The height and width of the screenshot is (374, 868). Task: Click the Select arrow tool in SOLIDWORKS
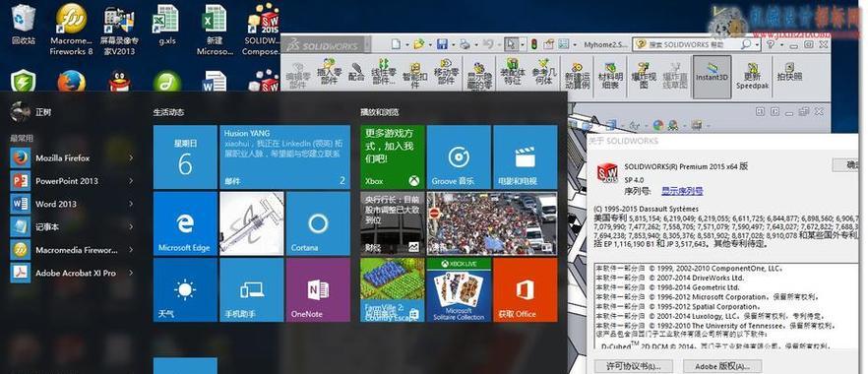click(x=512, y=44)
